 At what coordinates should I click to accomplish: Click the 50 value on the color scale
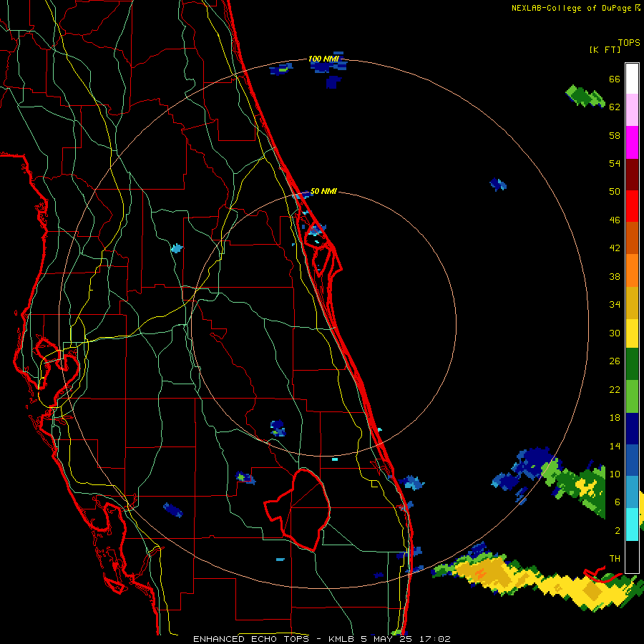pos(615,191)
